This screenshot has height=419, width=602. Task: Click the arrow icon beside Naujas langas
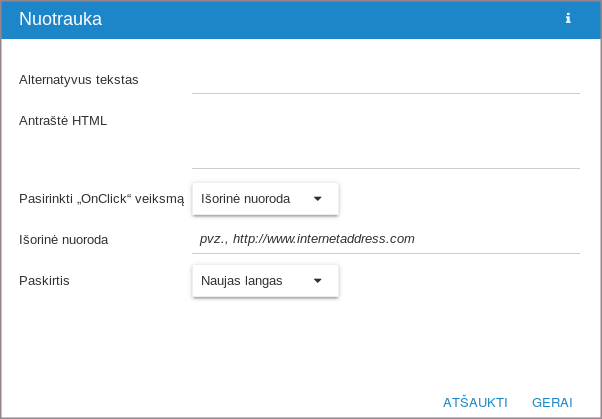[318, 281]
